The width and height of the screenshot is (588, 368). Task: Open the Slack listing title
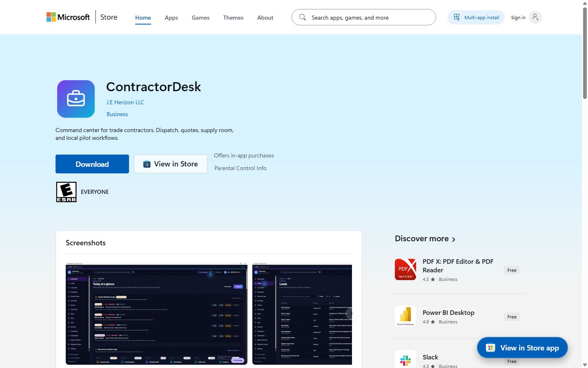(x=430, y=357)
